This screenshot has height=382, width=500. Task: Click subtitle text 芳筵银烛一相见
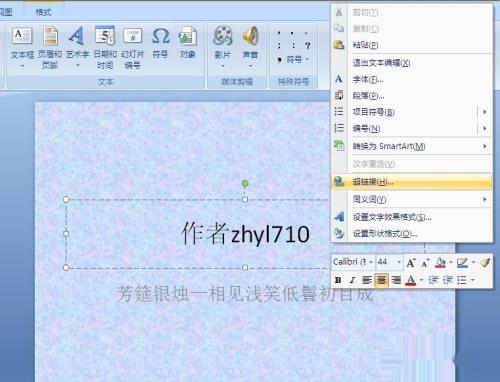245,294
